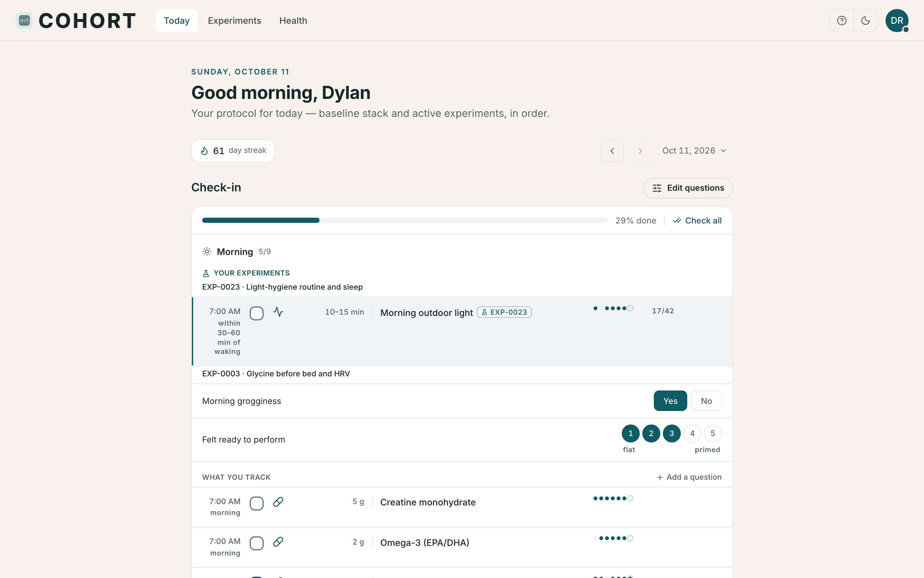This screenshot has width=924, height=578.
Task: Click the sliders icon in Edit questions
Action: 657,188
